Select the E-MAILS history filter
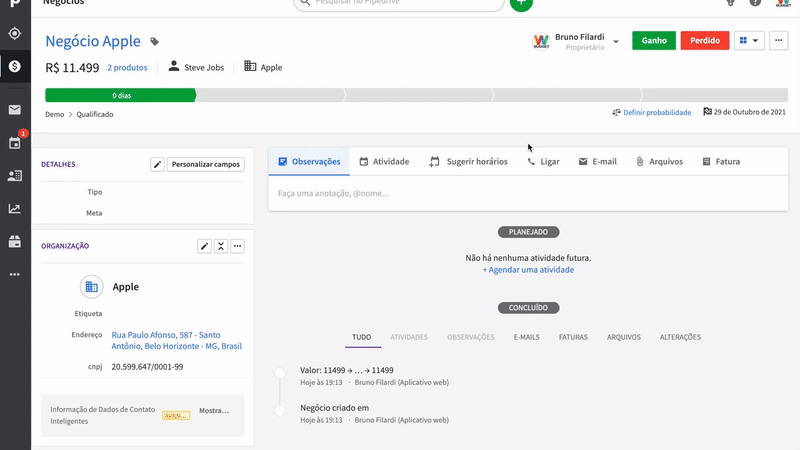 [x=527, y=337]
